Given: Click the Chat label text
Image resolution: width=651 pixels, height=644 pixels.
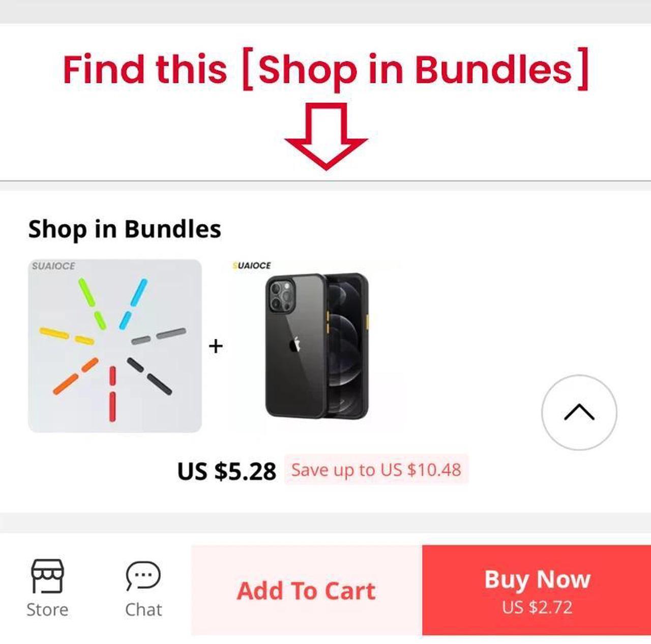Looking at the screenshot, I should click(143, 609).
